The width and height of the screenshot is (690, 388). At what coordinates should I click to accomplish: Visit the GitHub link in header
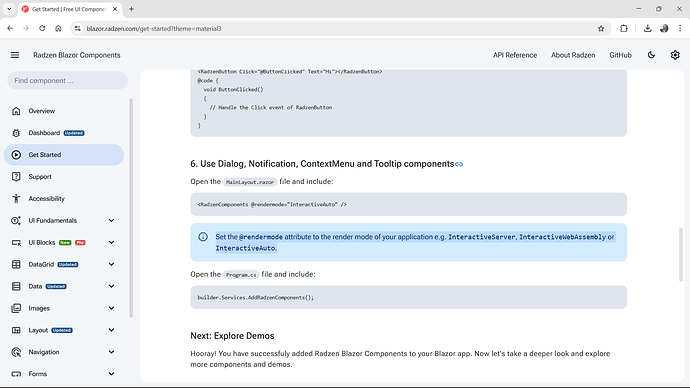click(620, 55)
